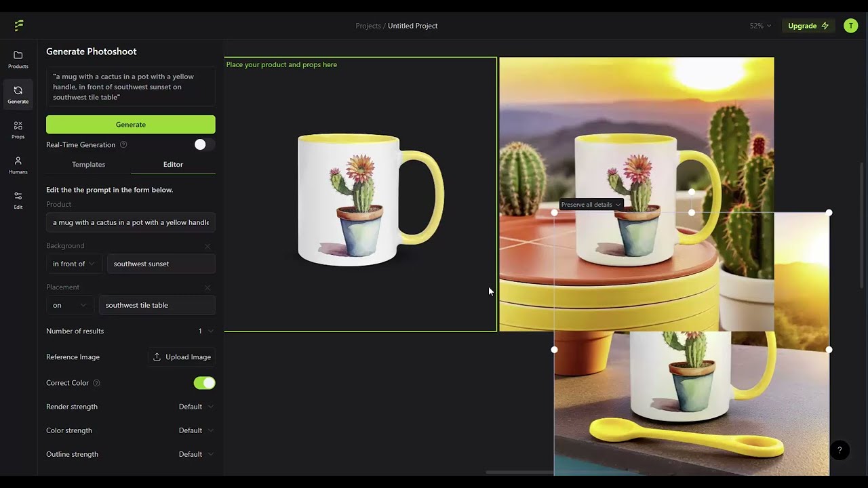Switch to the Templates tab
Viewport: 868px width, 488px height.
pos(88,164)
